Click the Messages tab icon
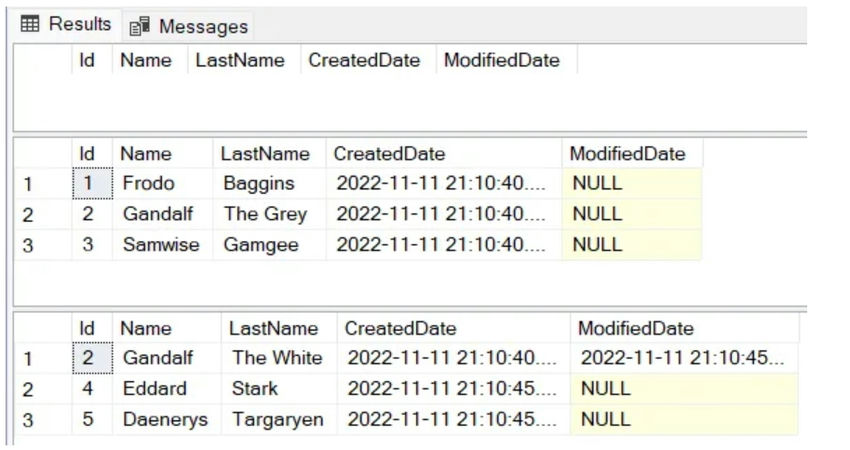The image size is (850, 450). [x=140, y=26]
